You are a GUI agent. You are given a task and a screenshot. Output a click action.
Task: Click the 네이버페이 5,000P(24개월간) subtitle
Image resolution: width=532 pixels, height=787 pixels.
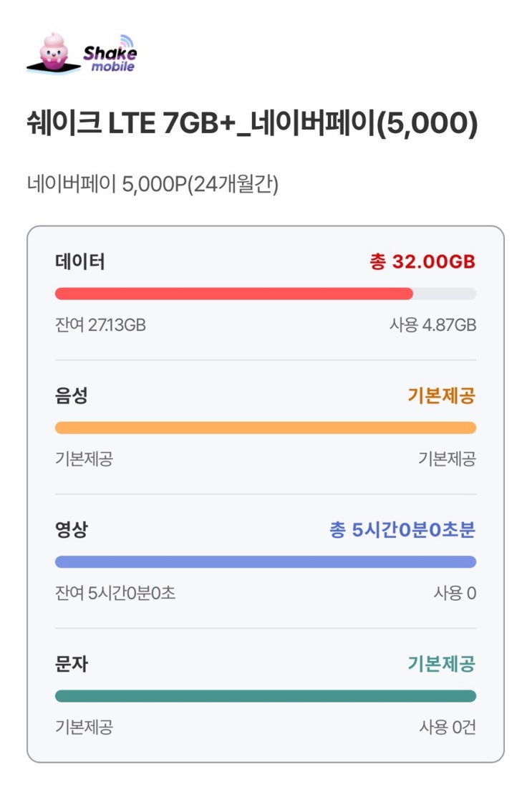point(152,184)
